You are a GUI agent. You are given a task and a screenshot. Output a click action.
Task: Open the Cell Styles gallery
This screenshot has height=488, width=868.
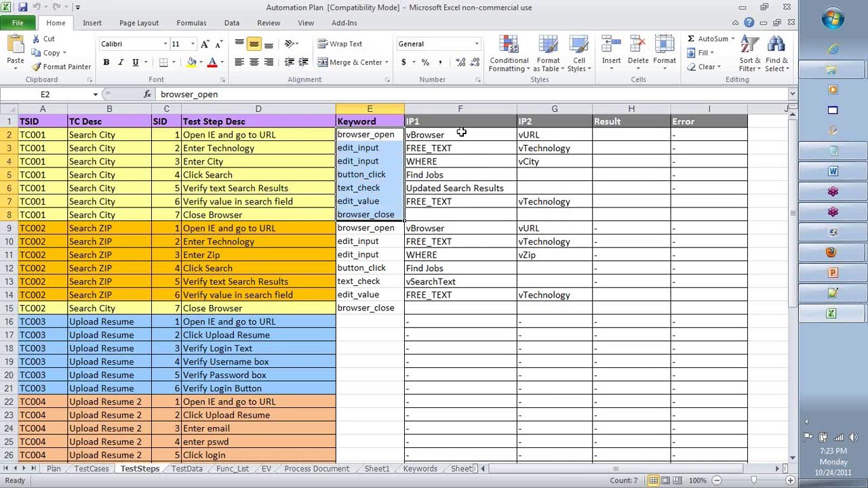[579, 54]
